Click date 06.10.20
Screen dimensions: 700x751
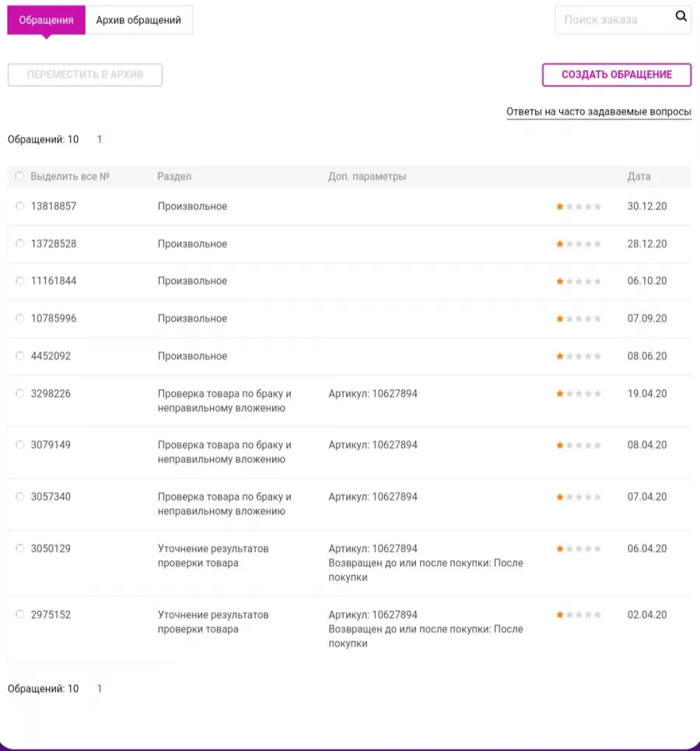pos(647,281)
